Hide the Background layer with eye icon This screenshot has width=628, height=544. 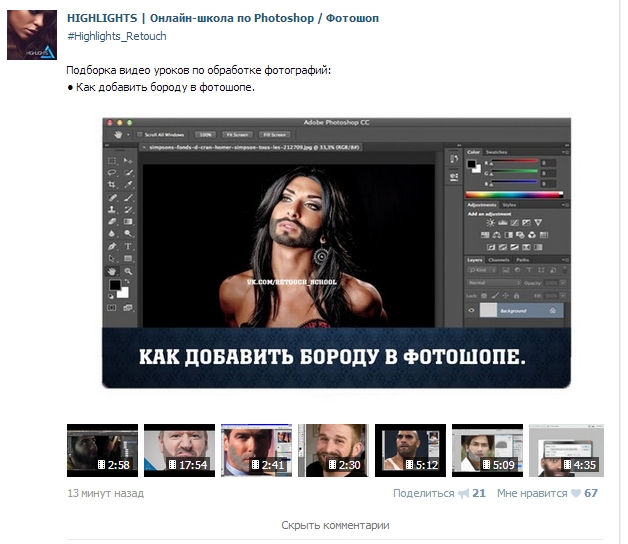[x=472, y=311]
